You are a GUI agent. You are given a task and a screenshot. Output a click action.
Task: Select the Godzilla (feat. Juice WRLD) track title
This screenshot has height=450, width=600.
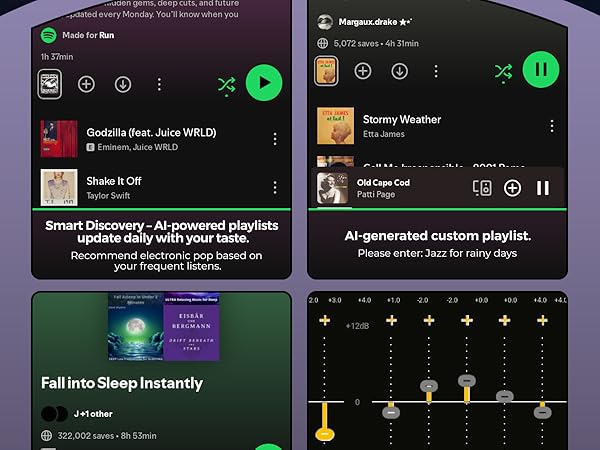151,132
